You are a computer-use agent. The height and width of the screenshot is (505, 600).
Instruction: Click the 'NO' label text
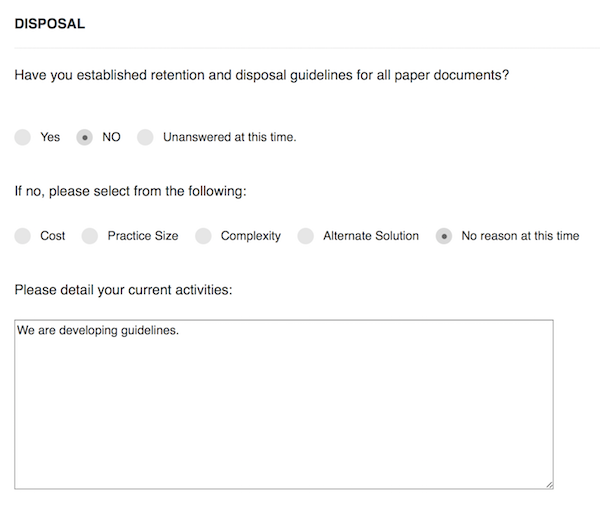[111, 137]
